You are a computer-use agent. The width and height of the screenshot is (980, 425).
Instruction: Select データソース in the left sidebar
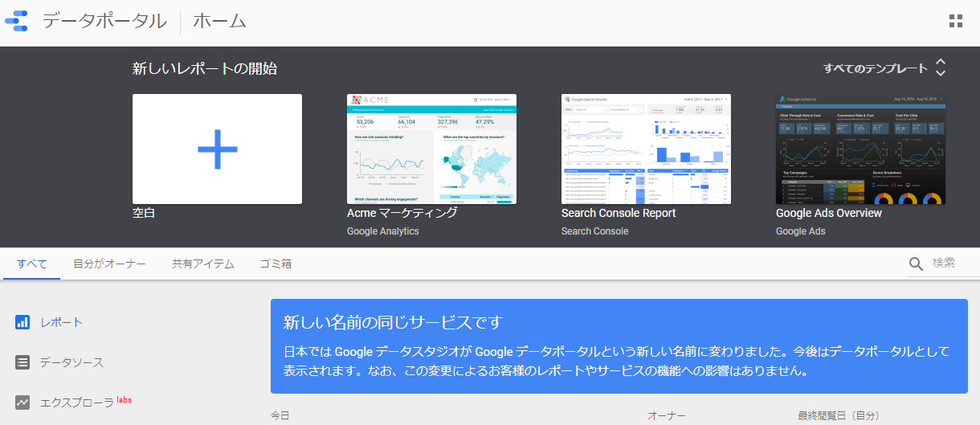[x=72, y=362]
